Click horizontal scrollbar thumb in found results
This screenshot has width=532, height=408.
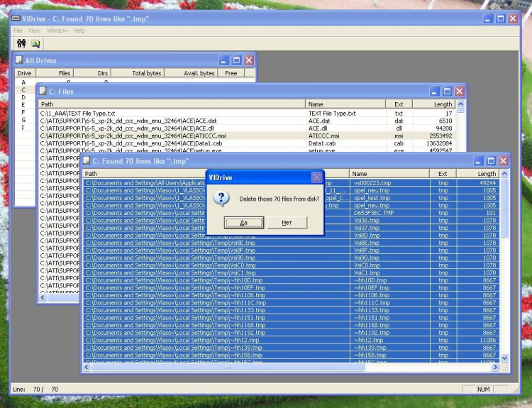click(228, 367)
